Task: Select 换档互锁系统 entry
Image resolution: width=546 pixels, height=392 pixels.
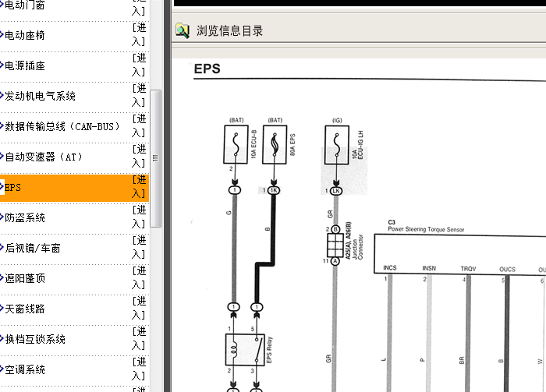Action: click(35, 339)
